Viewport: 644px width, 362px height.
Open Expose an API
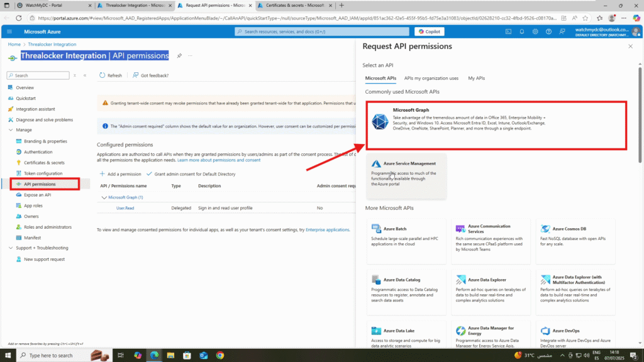pos(37,195)
